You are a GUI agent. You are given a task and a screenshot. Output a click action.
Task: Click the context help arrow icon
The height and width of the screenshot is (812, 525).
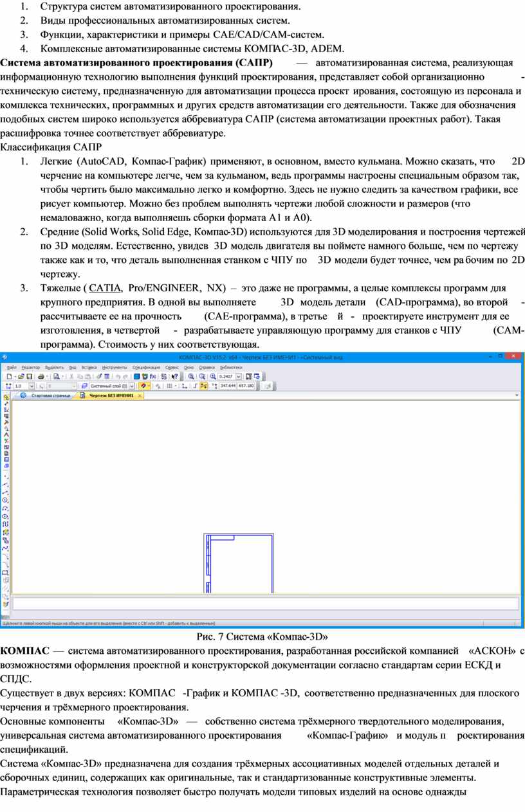174,376
